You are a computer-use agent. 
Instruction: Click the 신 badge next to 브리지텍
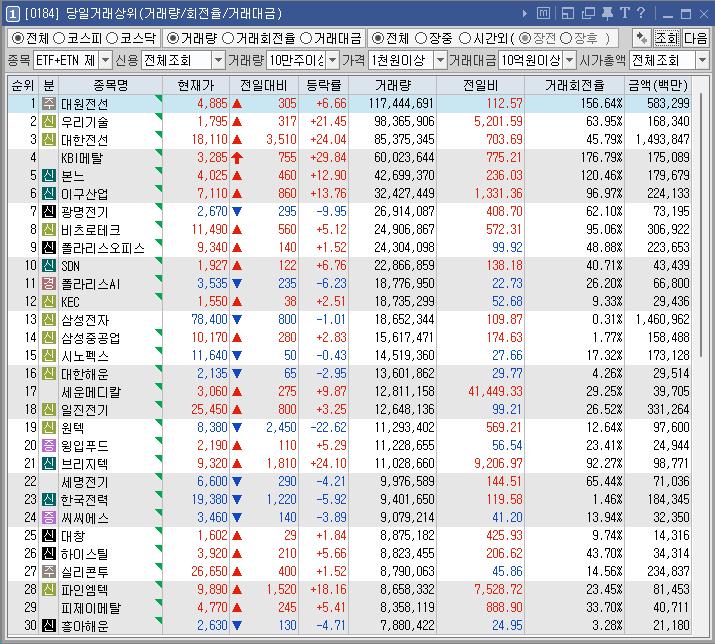49,463
